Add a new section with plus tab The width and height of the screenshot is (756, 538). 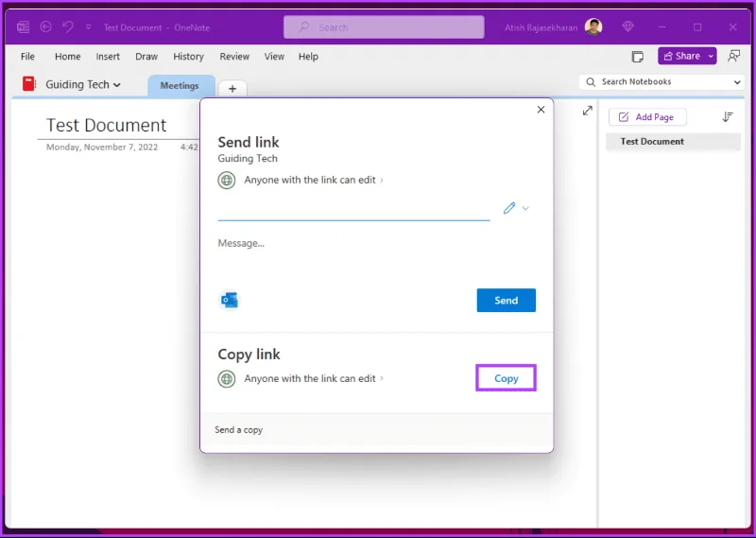(232, 89)
